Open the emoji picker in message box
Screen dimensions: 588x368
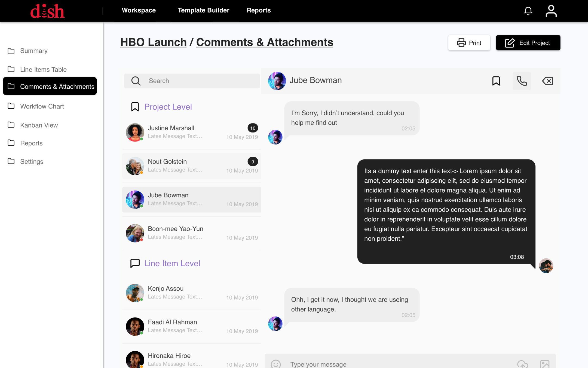(x=275, y=364)
